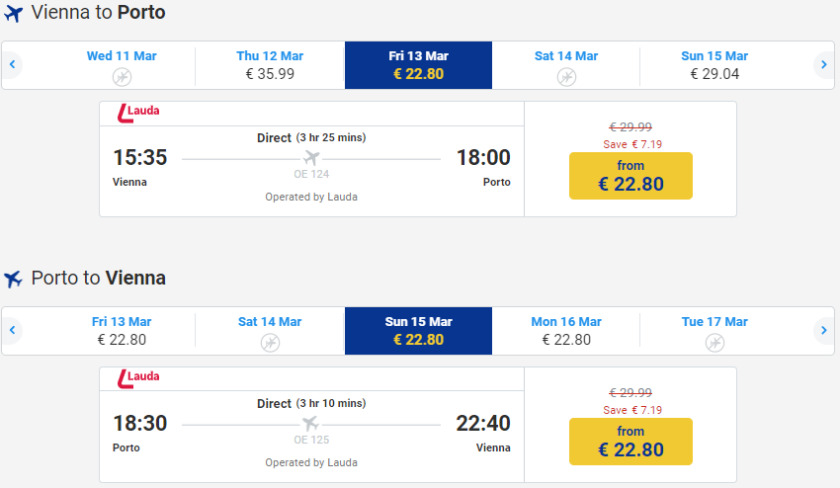Click the plane icon above OE 124

pos(311,158)
